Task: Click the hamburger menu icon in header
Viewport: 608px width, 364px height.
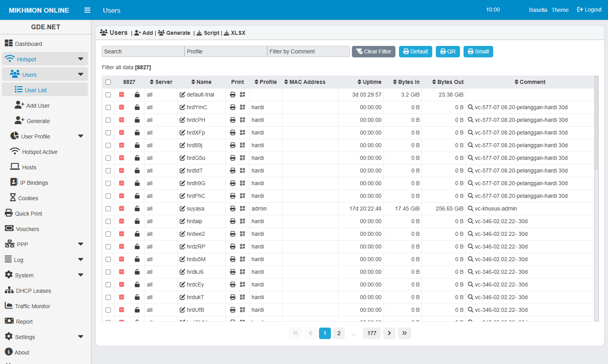Action: [x=87, y=10]
